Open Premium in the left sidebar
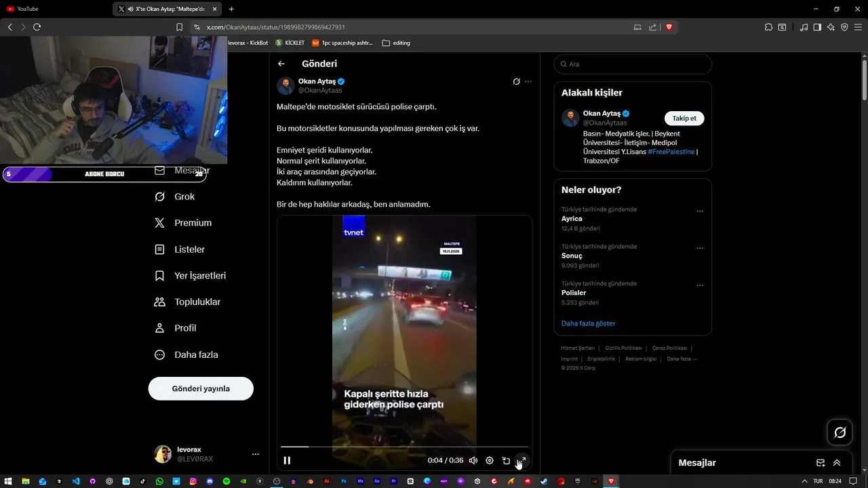The width and height of the screenshot is (868, 488). [x=183, y=223]
